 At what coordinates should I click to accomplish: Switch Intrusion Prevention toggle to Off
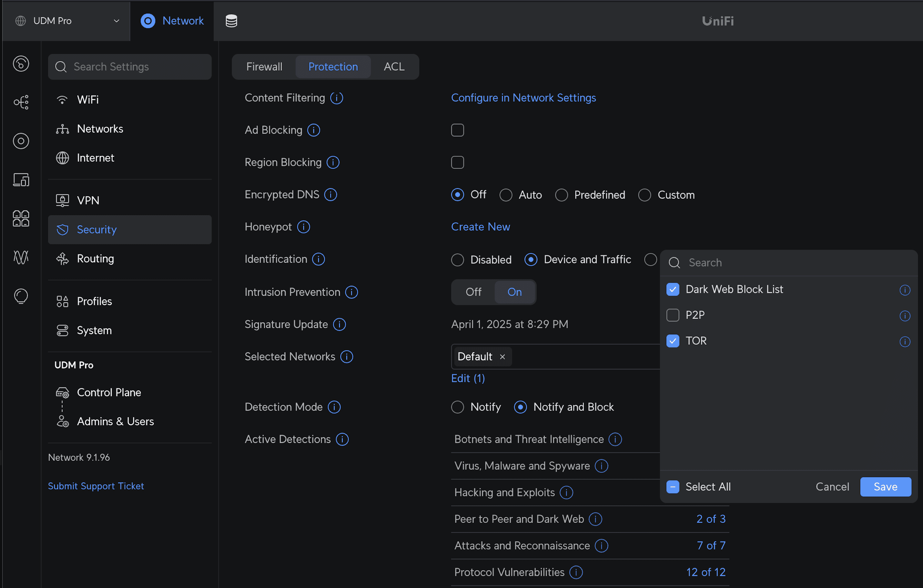[473, 292]
